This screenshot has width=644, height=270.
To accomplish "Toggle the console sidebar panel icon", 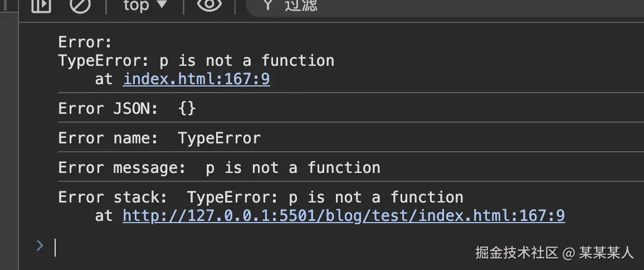I will [41, 6].
